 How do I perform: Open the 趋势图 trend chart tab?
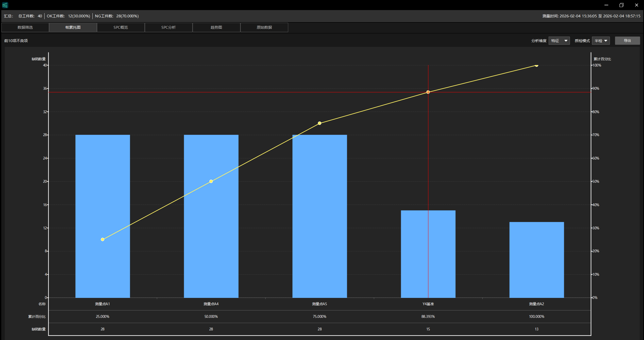click(x=216, y=27)
